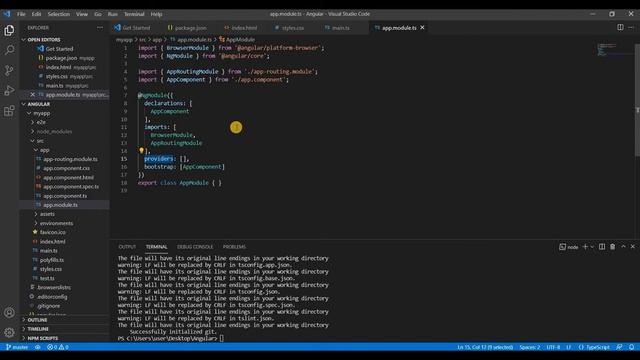Open the File menu
This screenshot has width=640, height=360.
tap(21, 14)
